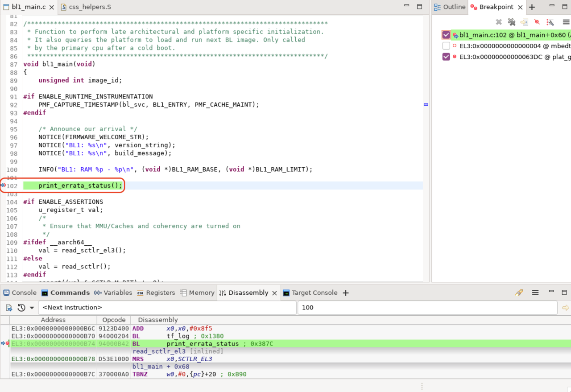Open the Registers tab
This screenshot has width=571, height=392.
coord(160,293)
